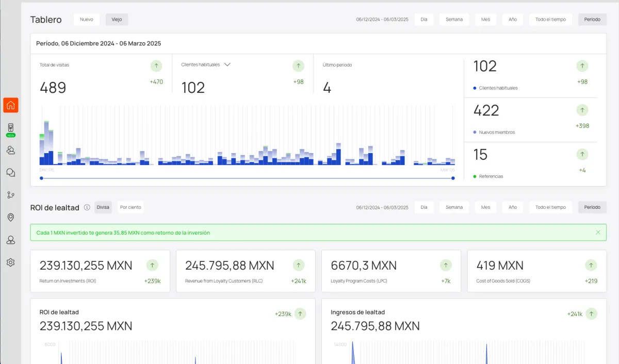Open the ROI de lealtad date range selector
This screenshot has width=619, height=364.
coord(382,207)
